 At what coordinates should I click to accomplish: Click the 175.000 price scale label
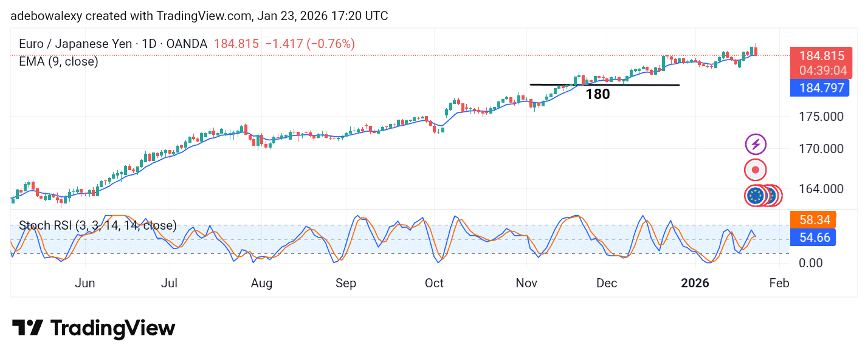pos(820,116)
